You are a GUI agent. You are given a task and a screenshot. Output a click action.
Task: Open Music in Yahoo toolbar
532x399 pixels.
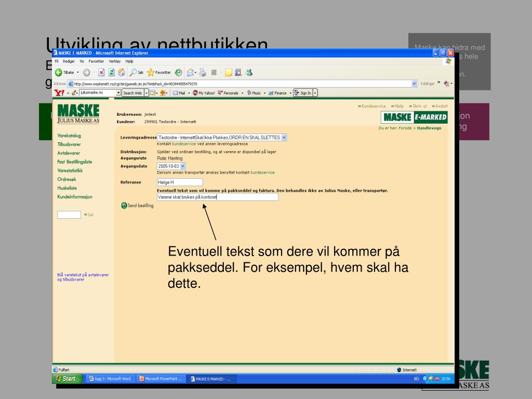(x=254, y=93)
